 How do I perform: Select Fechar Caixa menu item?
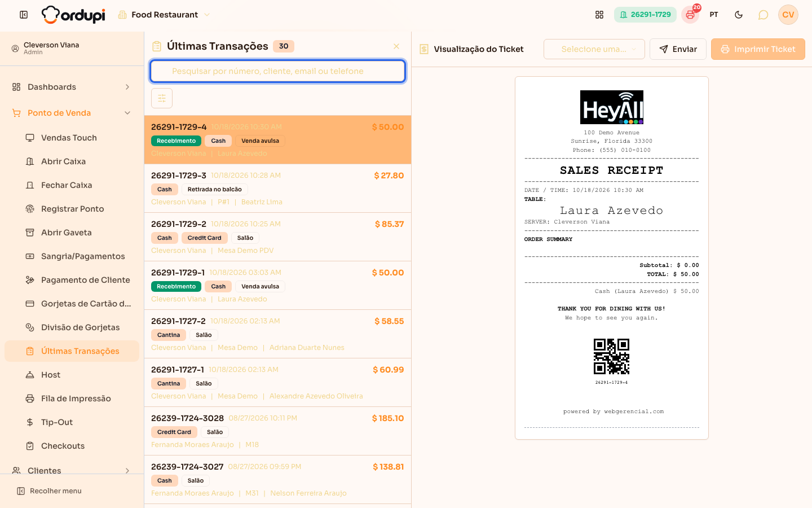72,185
